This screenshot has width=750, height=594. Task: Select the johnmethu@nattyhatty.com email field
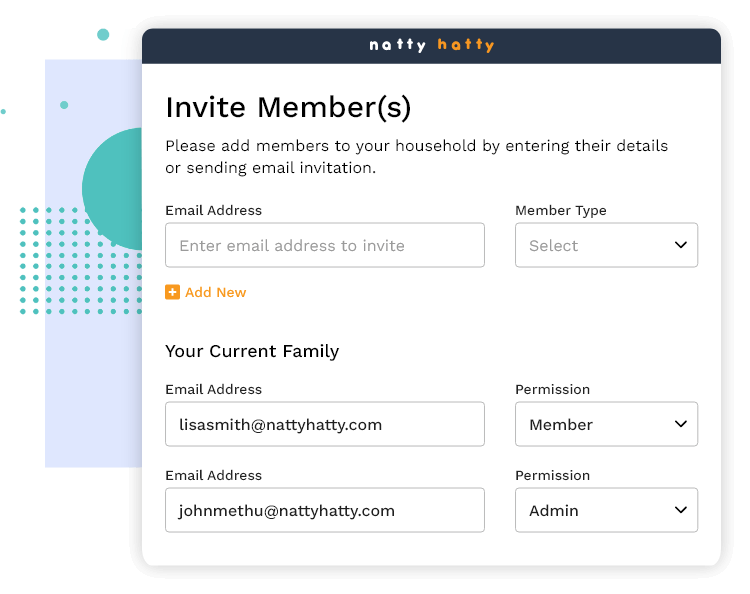click(x=324, y=510)
